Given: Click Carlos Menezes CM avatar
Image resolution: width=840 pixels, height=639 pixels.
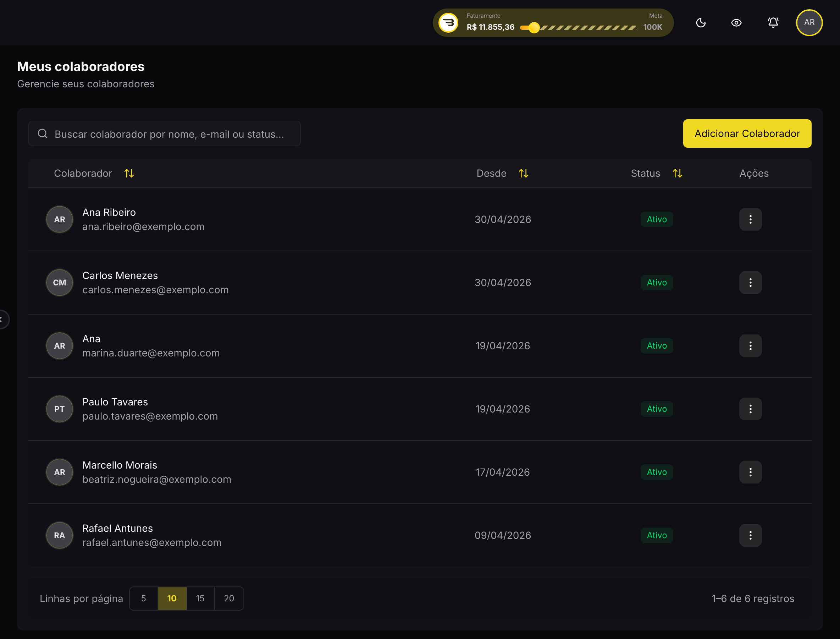Looking at the screenshot, I should click(59, 283).
